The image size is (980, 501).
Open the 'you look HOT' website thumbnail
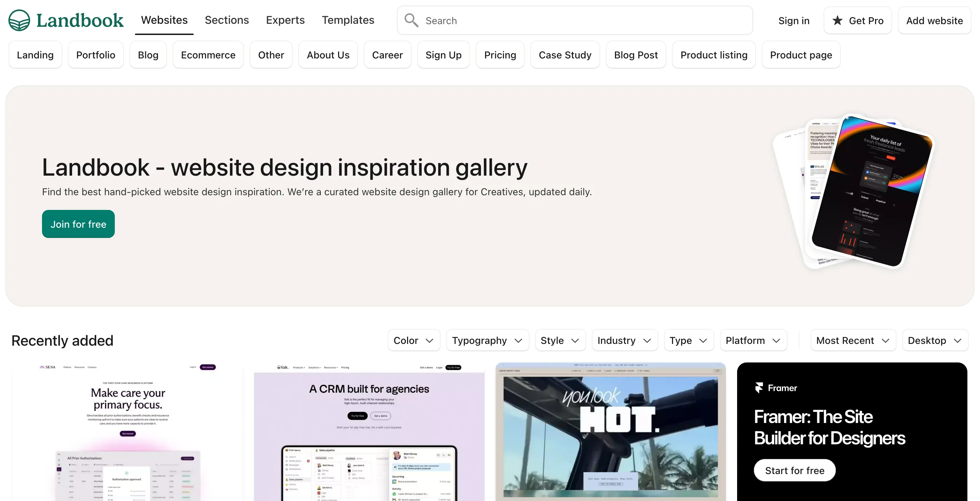tap(611, 431)
